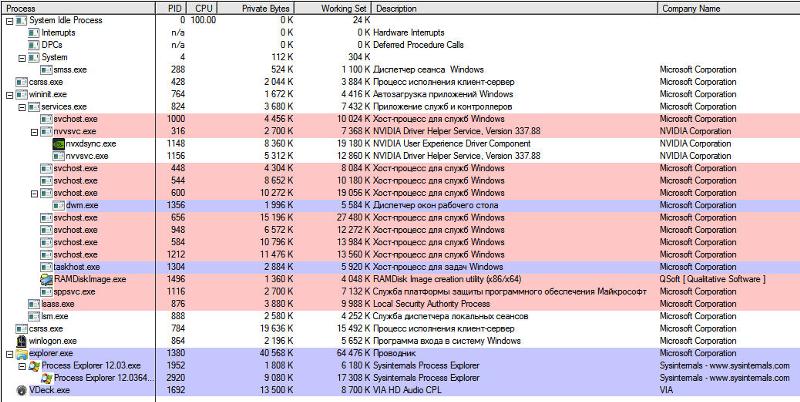This screenshot has height=402, width=800.
Task: Click the csrss.exe PID 428 icon
Action: 21,82
